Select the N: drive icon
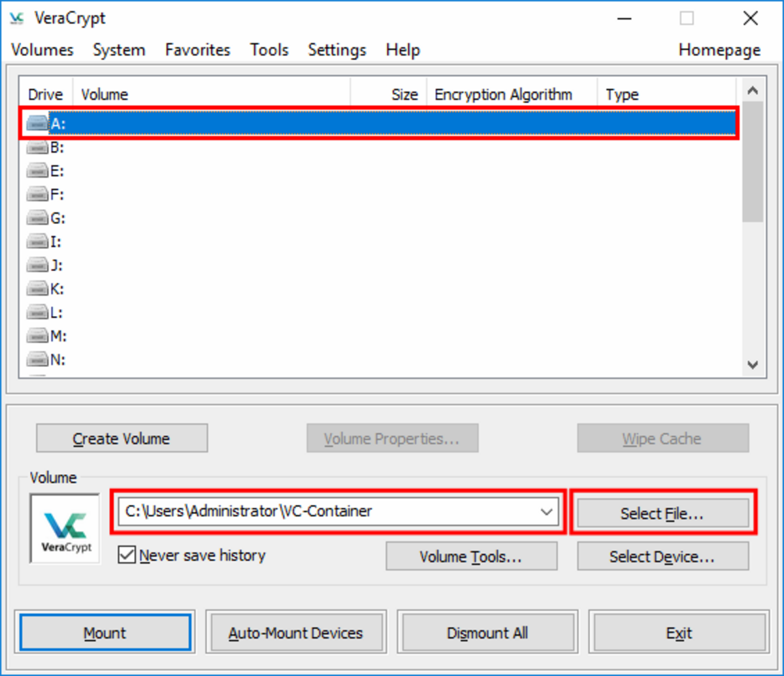Viewport: 784px width, 676px height. (x=38, y=359)
